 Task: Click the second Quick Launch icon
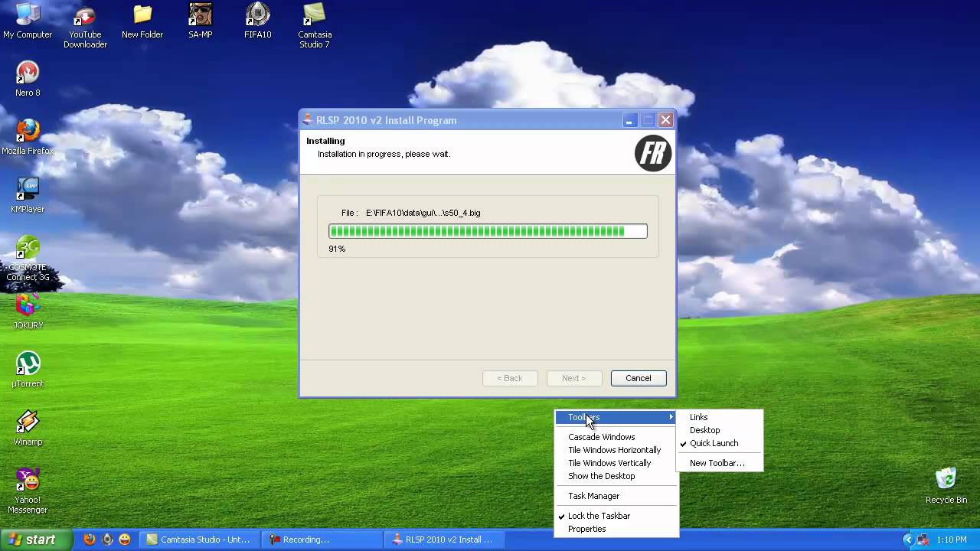tap(107, 540)
